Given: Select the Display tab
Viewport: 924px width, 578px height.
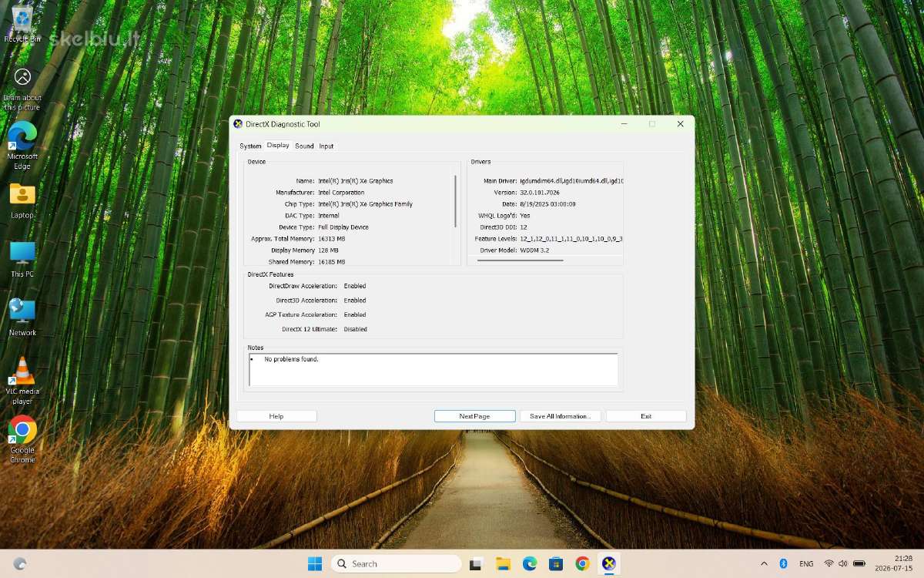Looking at the screenshot, I should click(278, 145).
